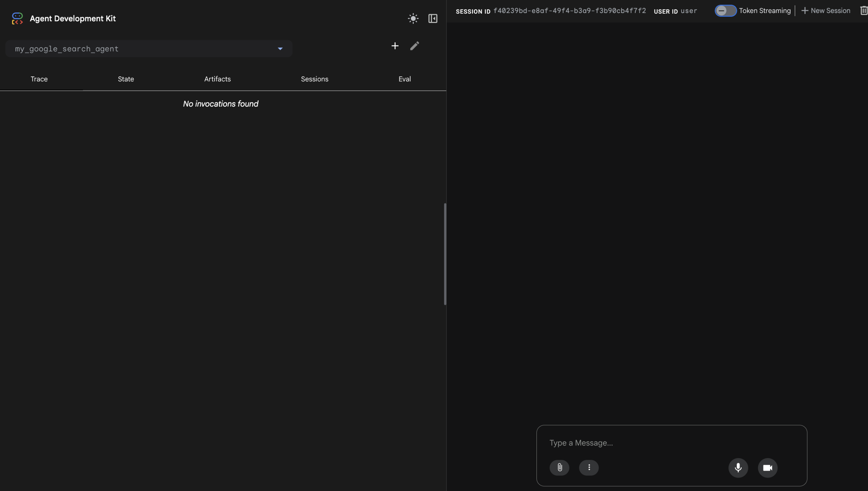Open the more options three-dot menu

point(589,467)
